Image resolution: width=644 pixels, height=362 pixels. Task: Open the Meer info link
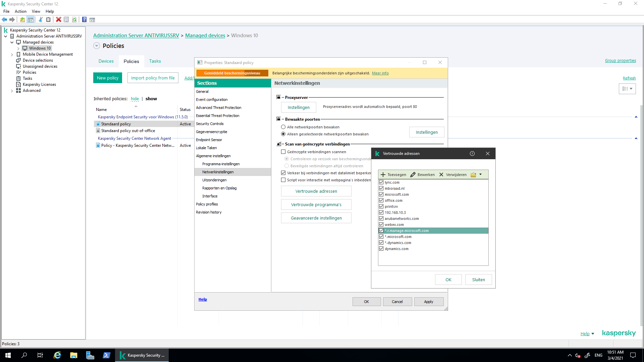[x=380, y=73]
